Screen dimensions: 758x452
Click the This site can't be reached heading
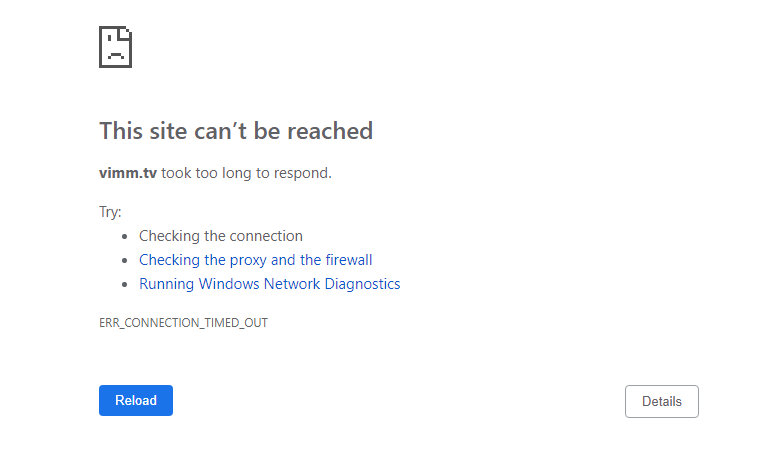point(236,131)
